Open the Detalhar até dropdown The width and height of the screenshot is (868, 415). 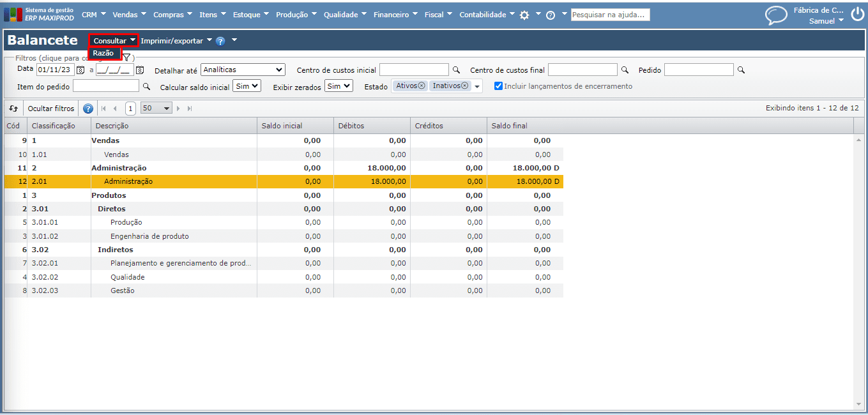243,70
